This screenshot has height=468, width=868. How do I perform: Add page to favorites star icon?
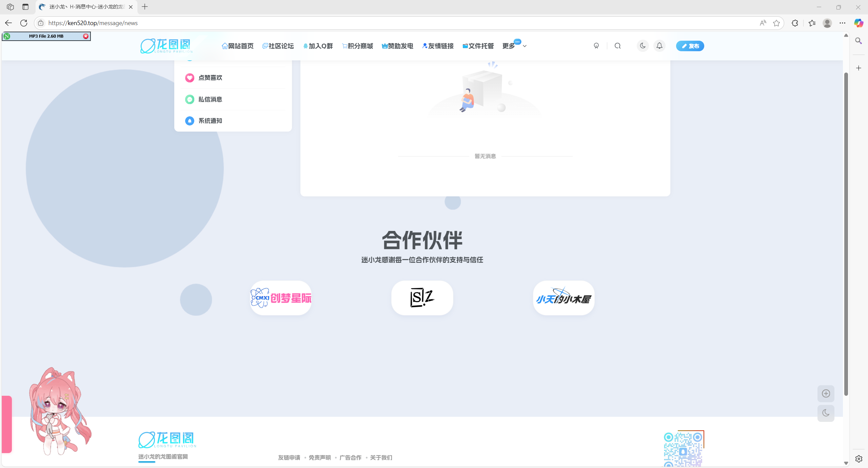[776, 23]
